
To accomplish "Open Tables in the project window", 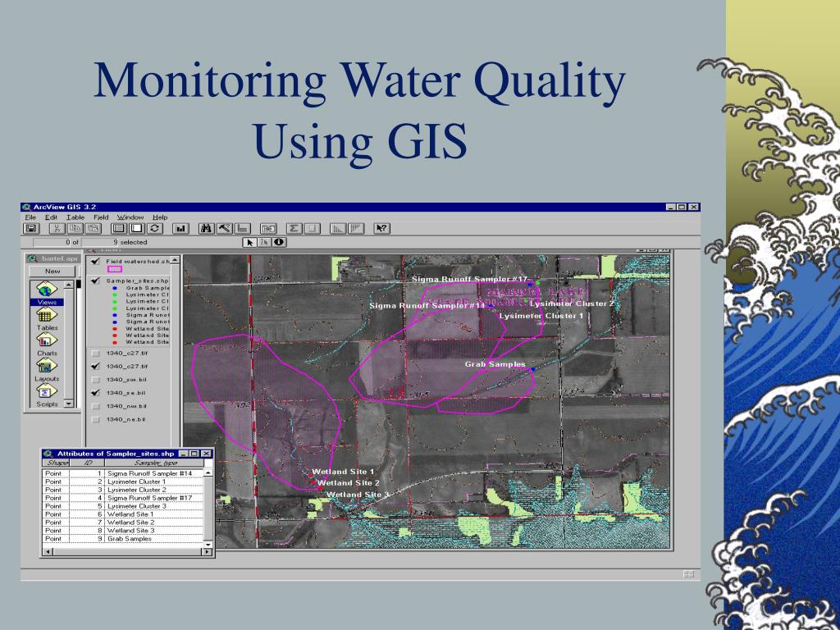I will pyautogui.click(x=47, y=319).
